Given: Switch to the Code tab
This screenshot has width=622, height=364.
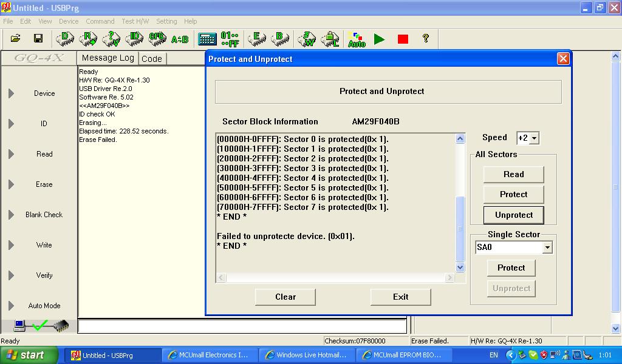Looking at the screenshot, I should (x=152, y=59).
